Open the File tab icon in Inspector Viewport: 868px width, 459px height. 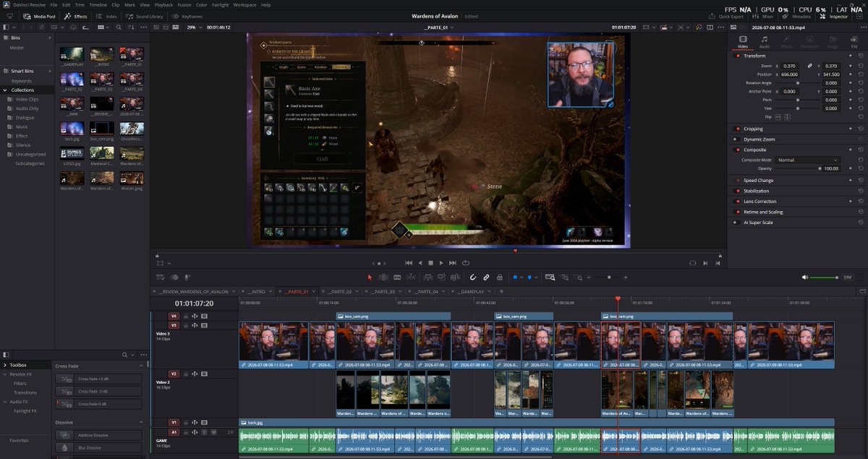point(854,40)
